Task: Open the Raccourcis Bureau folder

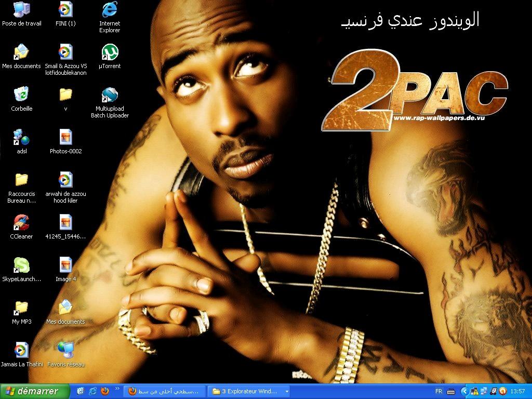Action: click(x=22, y=188)
